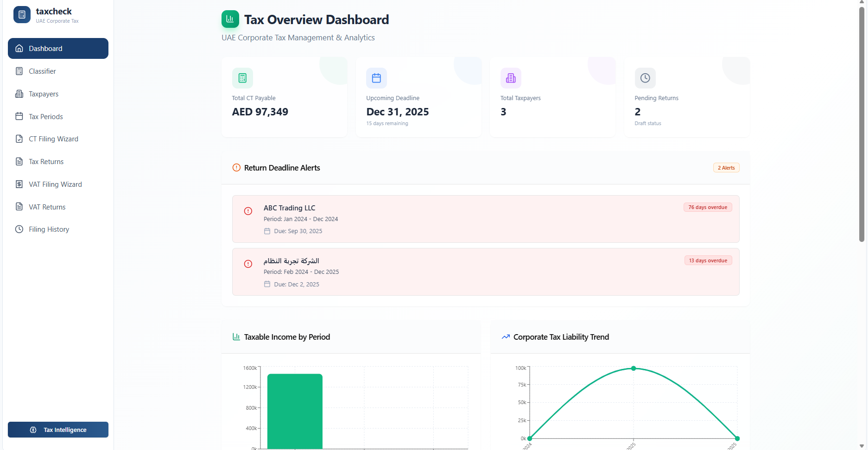Click the bar chart icon next to Taxable Income by Period
This screenshot has width=868, height=450.
236,336
